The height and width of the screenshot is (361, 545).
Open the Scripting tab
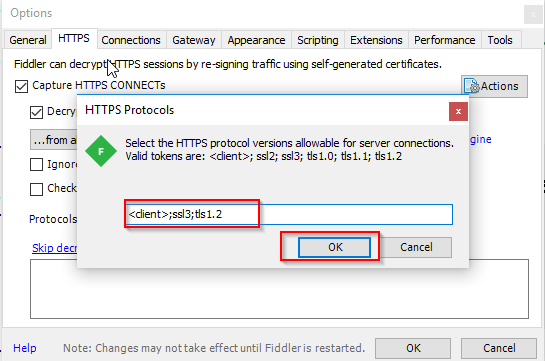pos(318,40)
